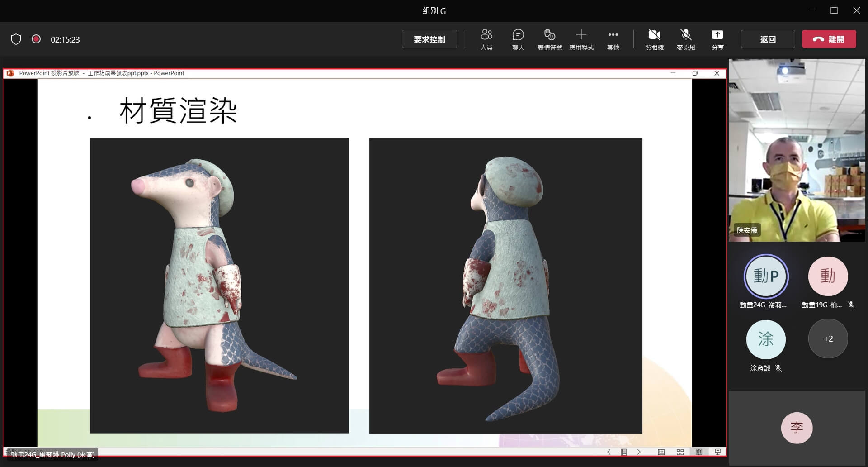
Task: Go to the previous slide arrow
Action: click(x=609, y=452)
